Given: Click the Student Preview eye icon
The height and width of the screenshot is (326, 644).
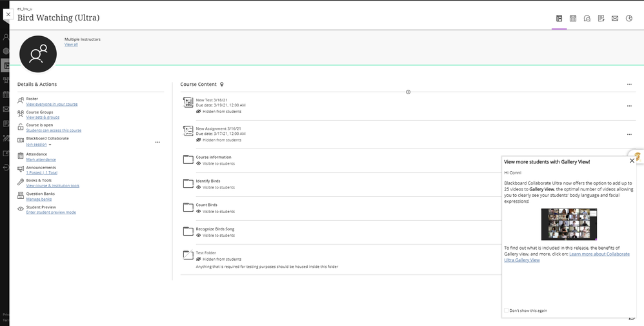Looking at the screenshot, I should (x=21, y=209).
